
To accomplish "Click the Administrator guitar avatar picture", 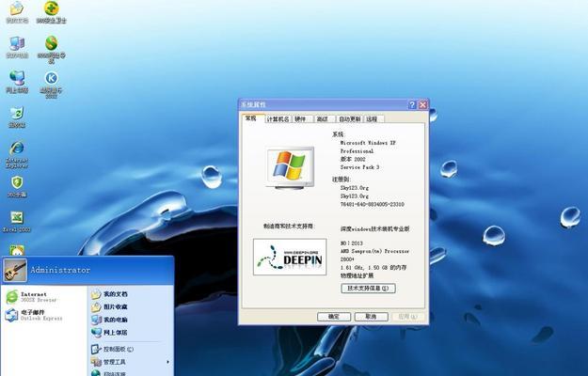I will coord(15,270).
